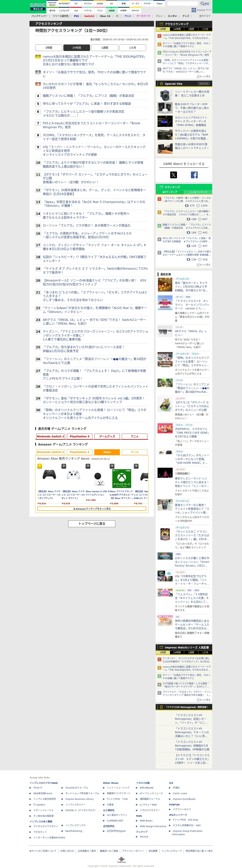Image resolution: width=242 pixels, height=868 pixels.
Task: Select the 24時間 tab in main ranking
Action: (77, 47)
